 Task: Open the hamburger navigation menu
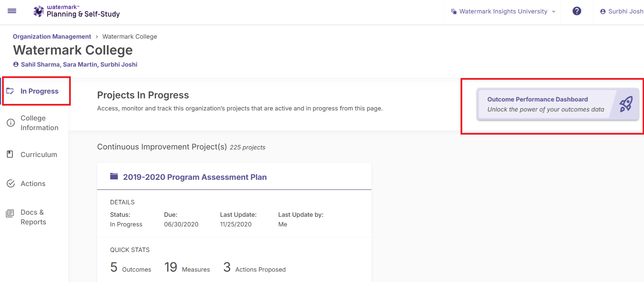[12, 11]
